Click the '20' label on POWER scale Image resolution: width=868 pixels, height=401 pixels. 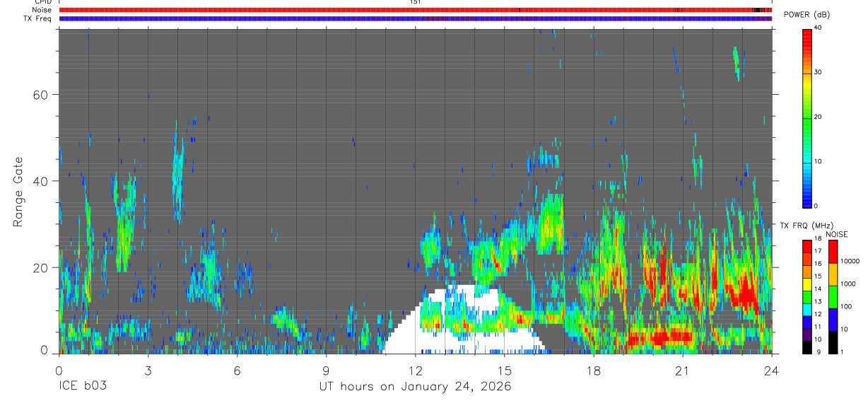818,117
